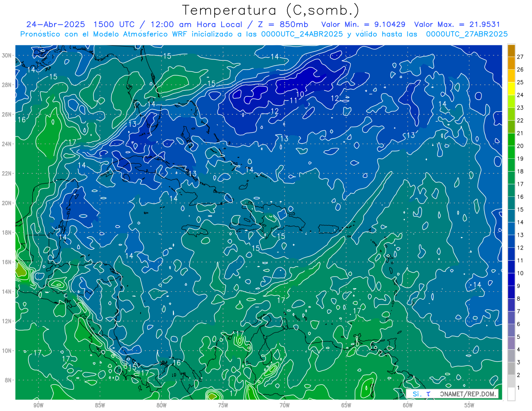Click the "22N" latitude axis label
The image size is (532, 411).
pos(7,173)
